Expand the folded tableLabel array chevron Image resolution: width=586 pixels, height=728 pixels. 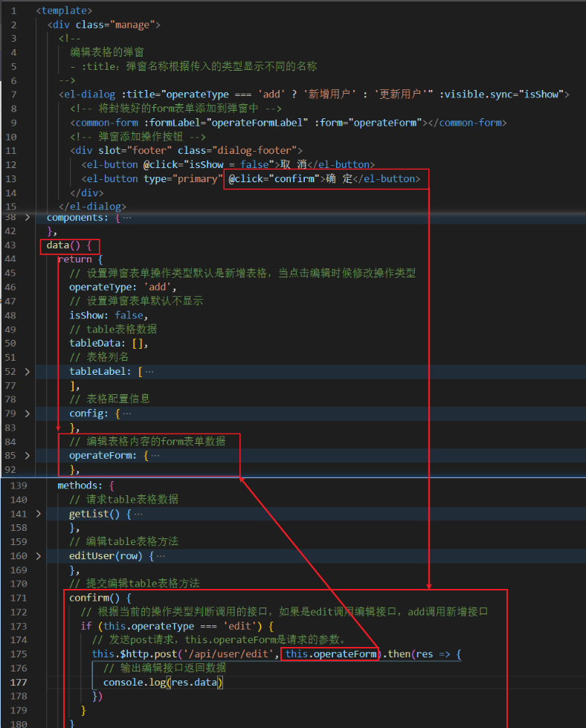tap(28, 371)
